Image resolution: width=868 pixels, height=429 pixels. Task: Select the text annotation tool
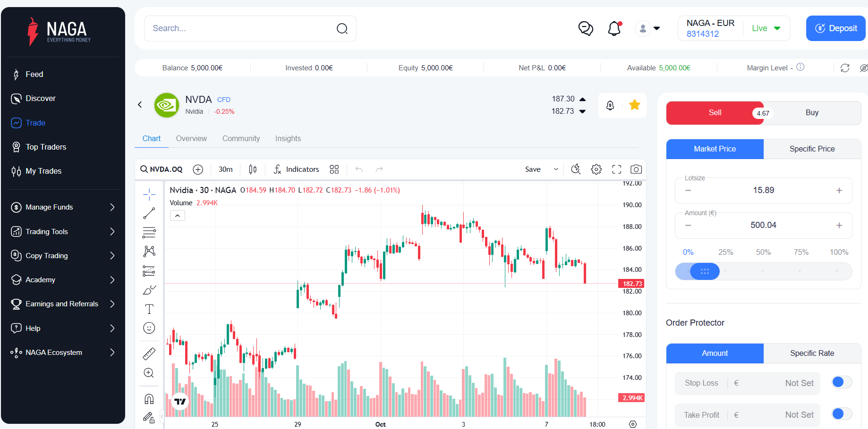click(149, 309)
